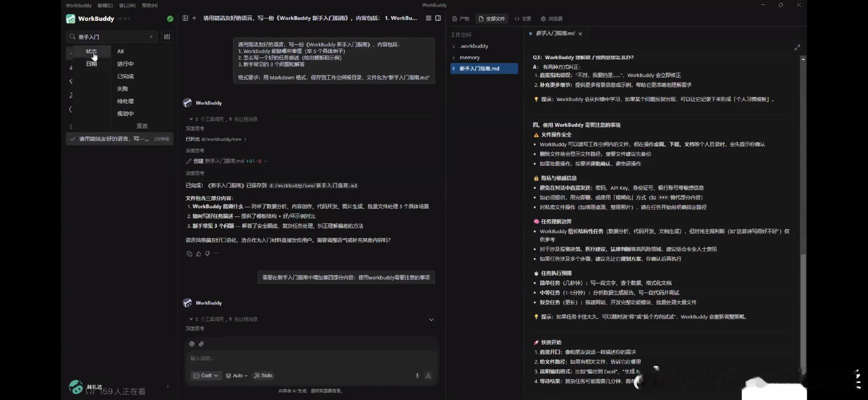868x400 pixels.
Task: Toggle the left sidebar panel icon
Action: coord(185,18)
